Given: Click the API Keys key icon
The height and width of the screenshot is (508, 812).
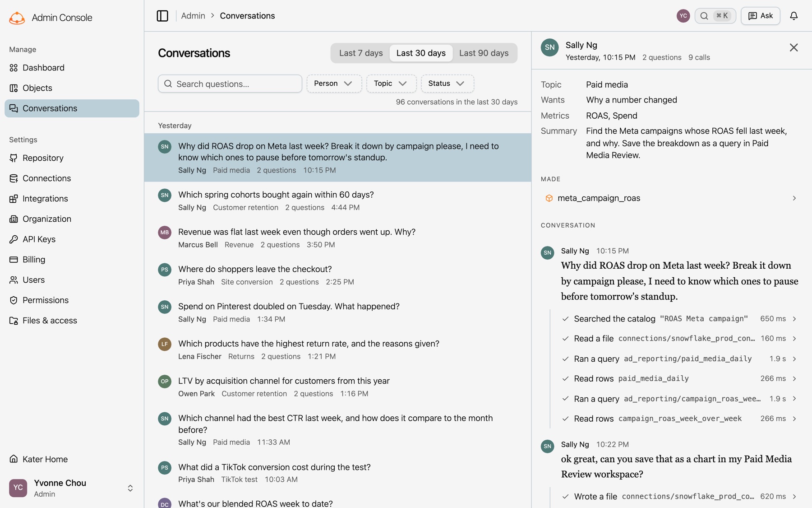Looking at the screenshot, I should (14, 239).
